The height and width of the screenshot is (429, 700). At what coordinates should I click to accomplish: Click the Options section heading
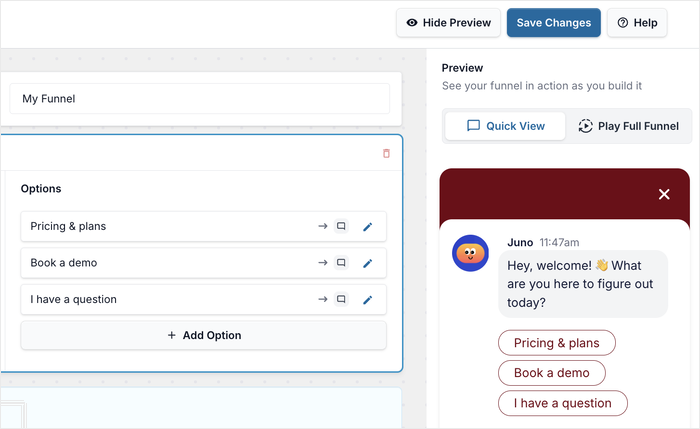coord(41,189)
